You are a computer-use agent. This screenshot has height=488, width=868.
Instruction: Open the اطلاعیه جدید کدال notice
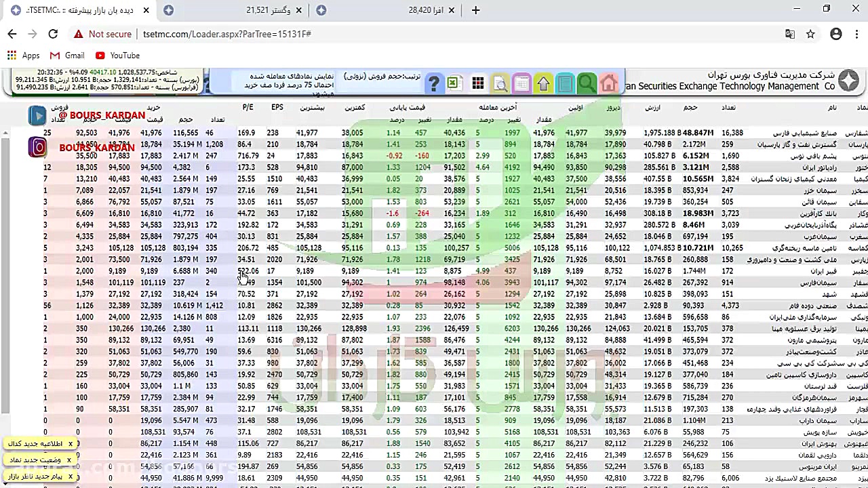35,444
